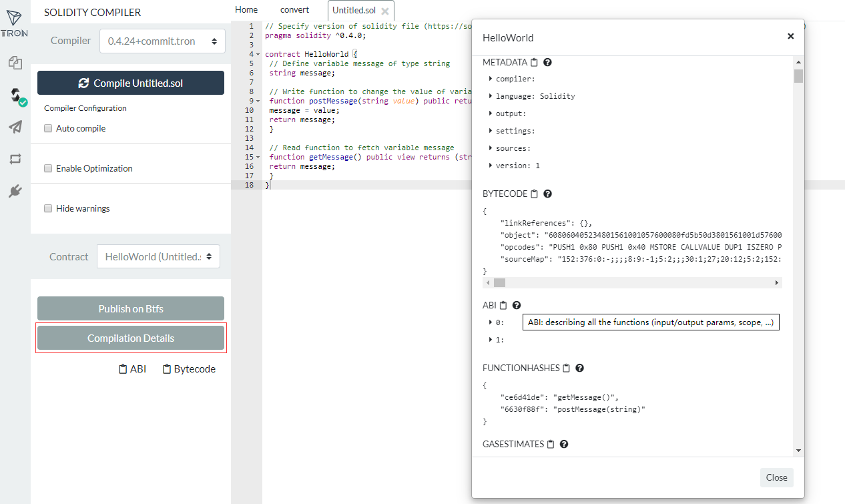This screenshot has height=504, width=845.
Task: Copy Bytecode from the compiler panel
Action: coord(189,368)
